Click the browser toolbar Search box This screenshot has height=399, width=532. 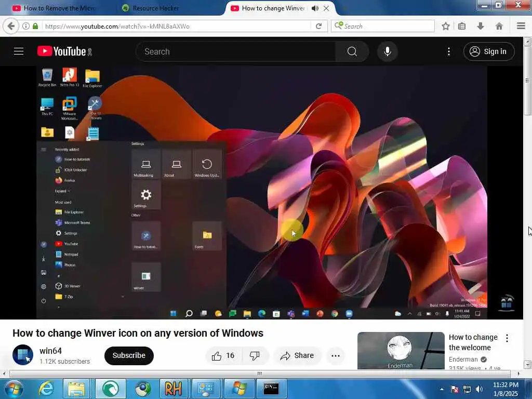[383, 26]
